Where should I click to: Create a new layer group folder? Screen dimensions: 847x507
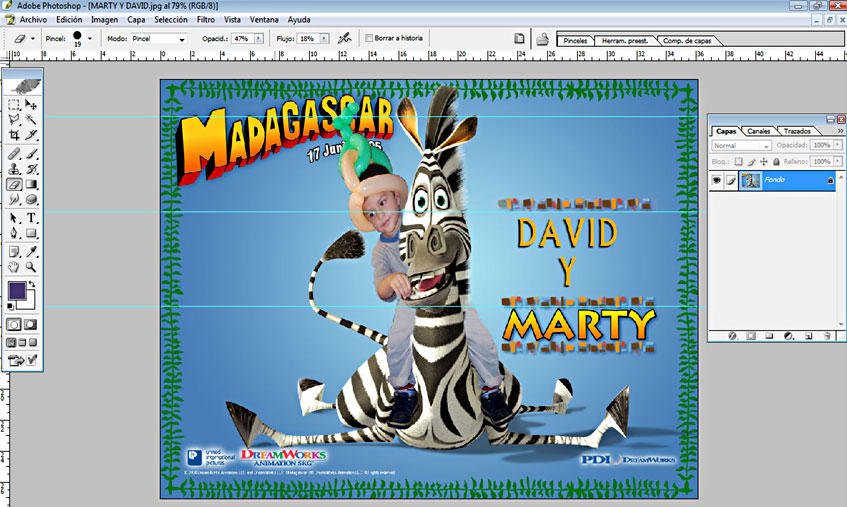click(769, 336)
